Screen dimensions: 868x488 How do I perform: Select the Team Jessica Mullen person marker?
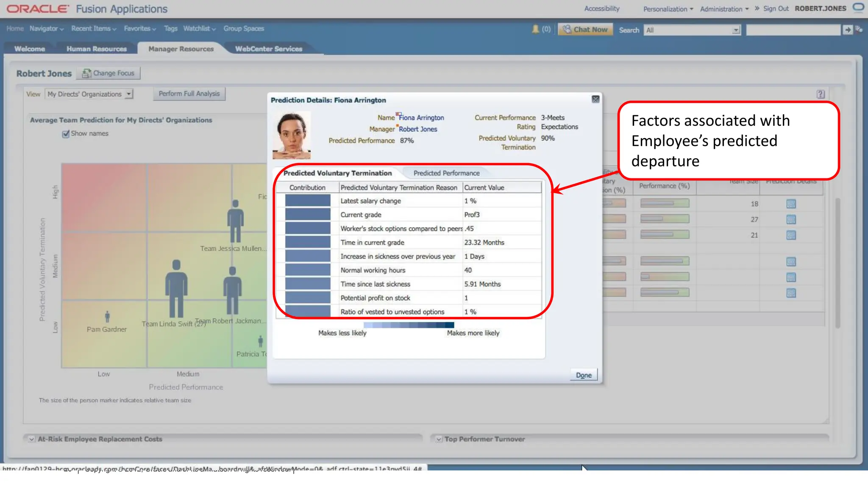pos(235,221)
